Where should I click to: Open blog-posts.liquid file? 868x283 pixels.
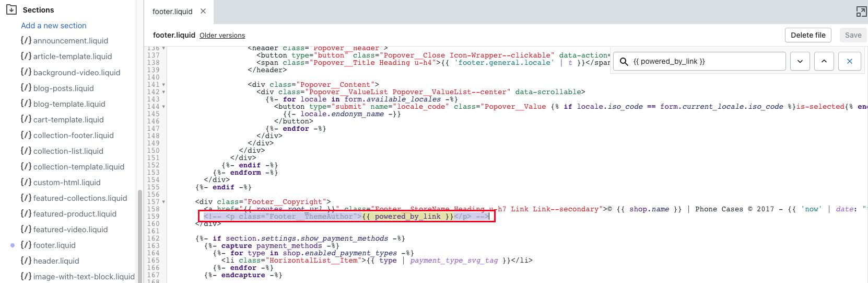pos(57,88)
